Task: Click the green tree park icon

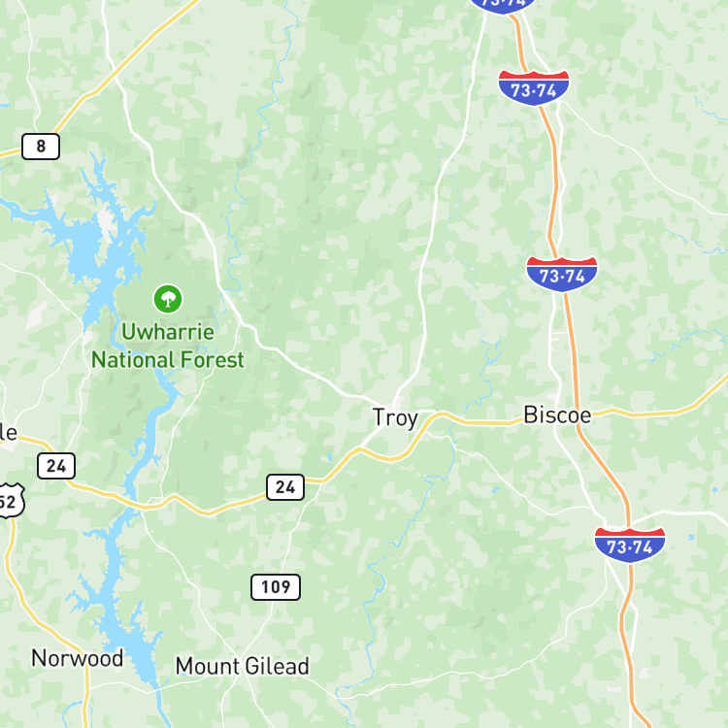Action: pyautogui.click(x=168, y=299)
